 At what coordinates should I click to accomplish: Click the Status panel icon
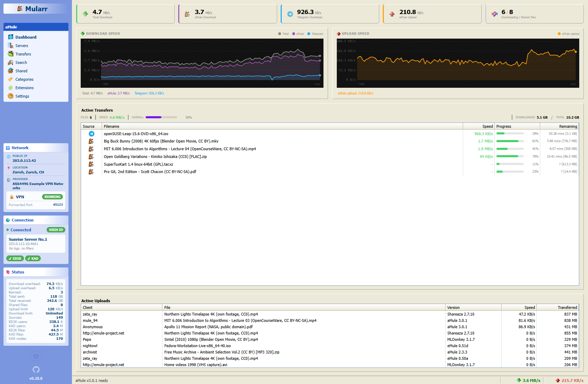pos(8,272)
